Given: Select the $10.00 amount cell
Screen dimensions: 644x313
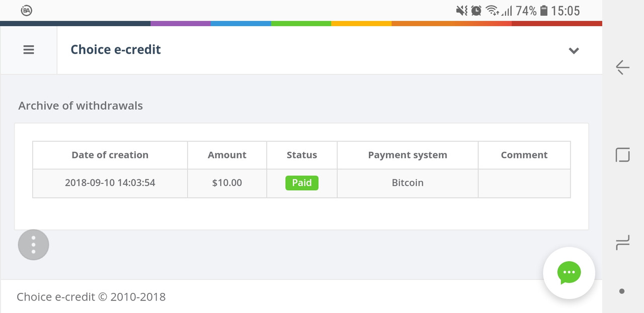Looking at the screenshot, I should coord(227,183).
